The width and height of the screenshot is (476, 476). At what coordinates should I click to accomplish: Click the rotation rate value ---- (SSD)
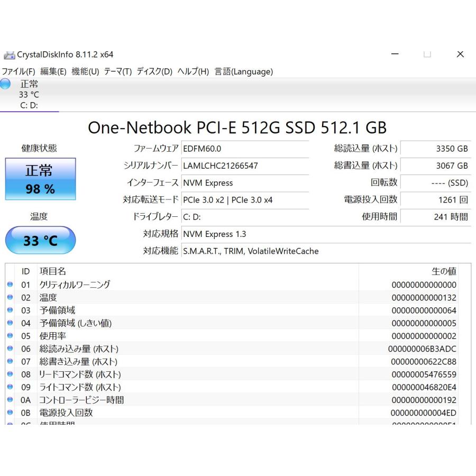436,183
